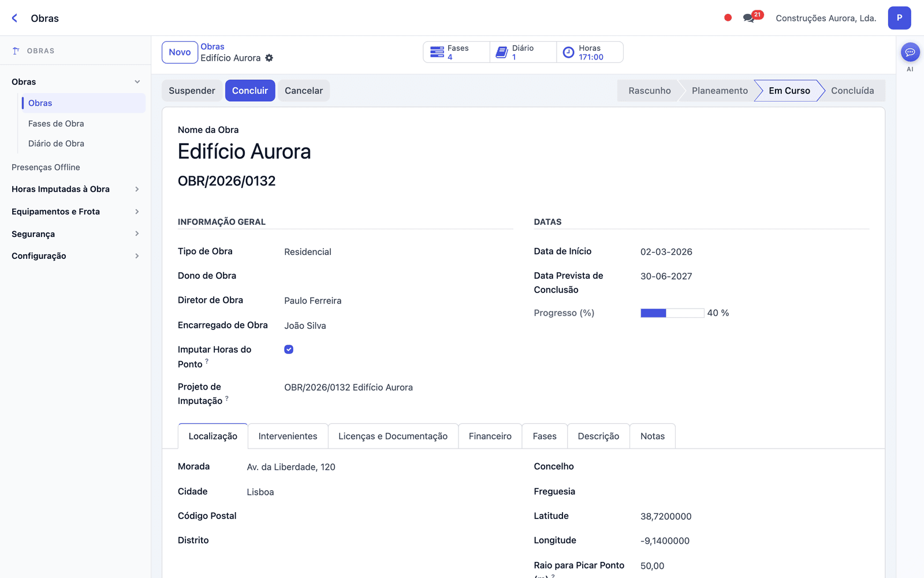Screen dimensions: 924x578
Task: Click the Dono de Obra empty field
Action: coord(398,276)
